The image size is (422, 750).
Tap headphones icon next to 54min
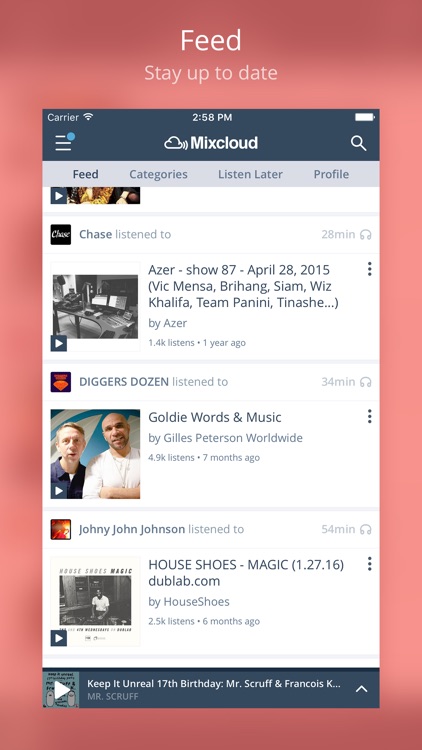(x=366, y=529)
